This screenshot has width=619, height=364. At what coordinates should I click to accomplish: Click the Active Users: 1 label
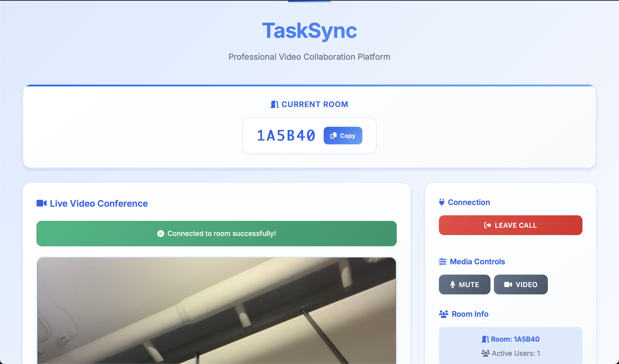pyautogui.click(x=516, y=353)
